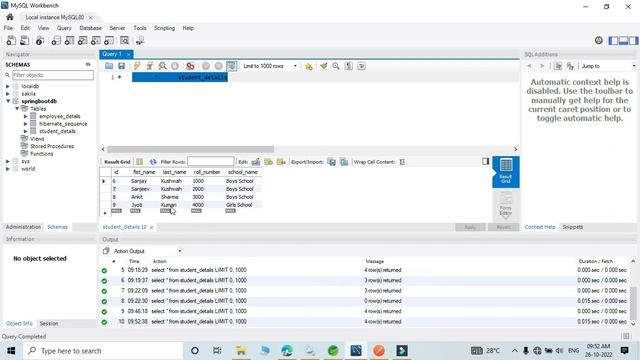This screenshot has height=360, width=640.
Task: Open File Explorer from the taskbar
Action: (x=241, y=351)
